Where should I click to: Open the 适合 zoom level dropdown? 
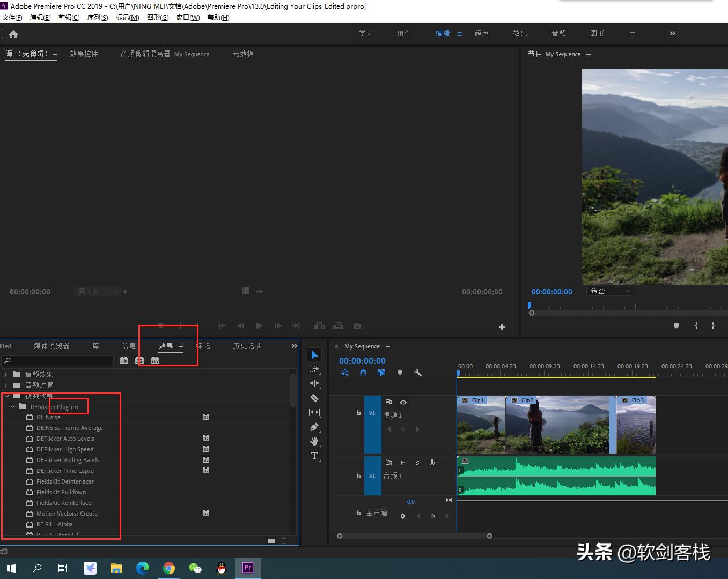(x=611, y=292)
